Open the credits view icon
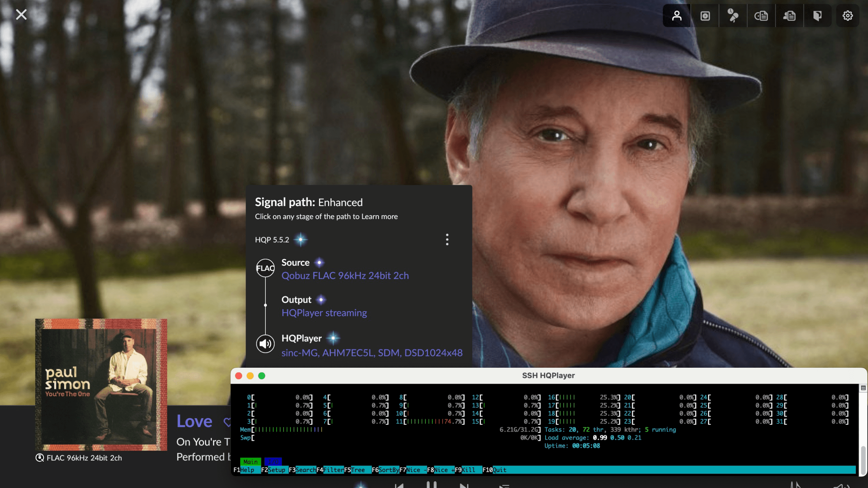 click(x=817, y=16)
